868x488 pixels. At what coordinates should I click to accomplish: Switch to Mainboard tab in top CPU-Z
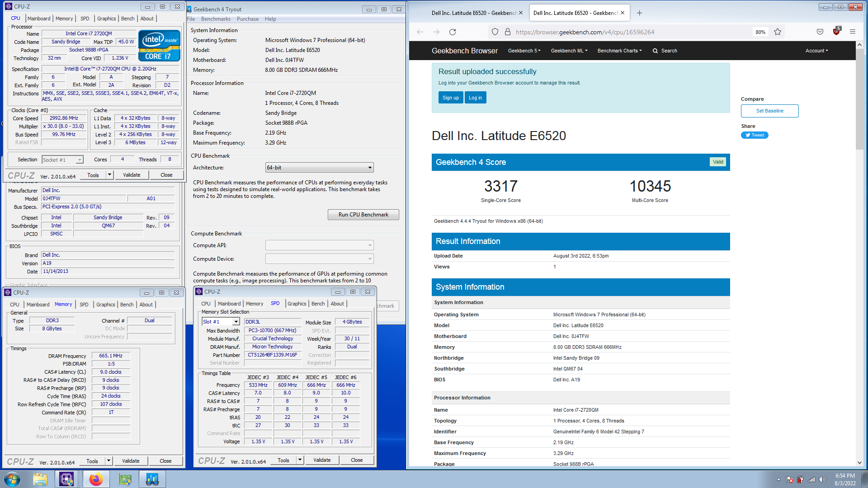(39, 19)
